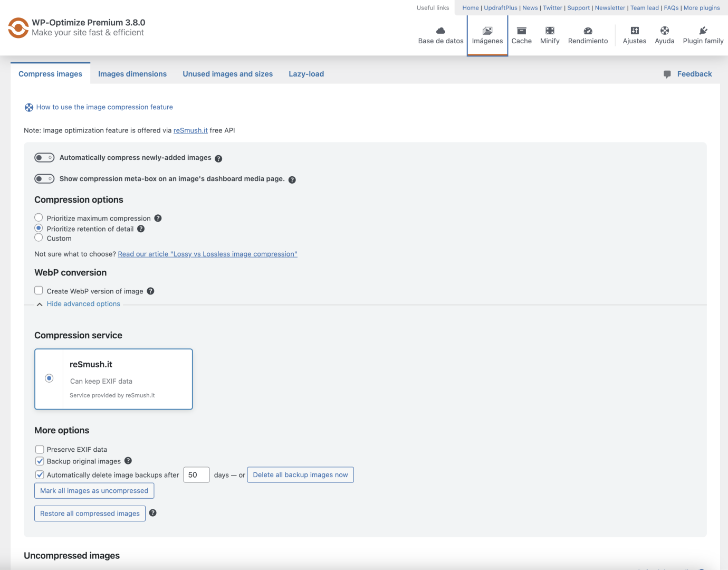Open News useful link

(530, 8)
